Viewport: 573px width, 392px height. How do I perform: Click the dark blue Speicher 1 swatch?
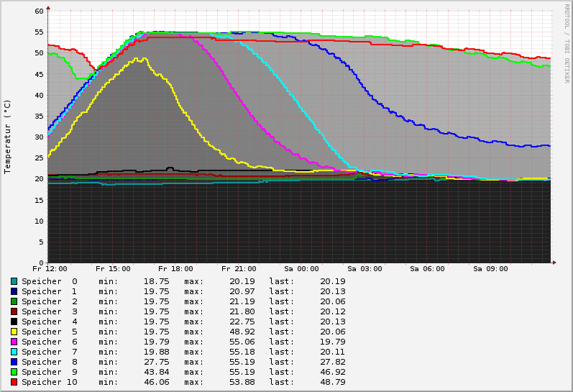tap(14, 291)
